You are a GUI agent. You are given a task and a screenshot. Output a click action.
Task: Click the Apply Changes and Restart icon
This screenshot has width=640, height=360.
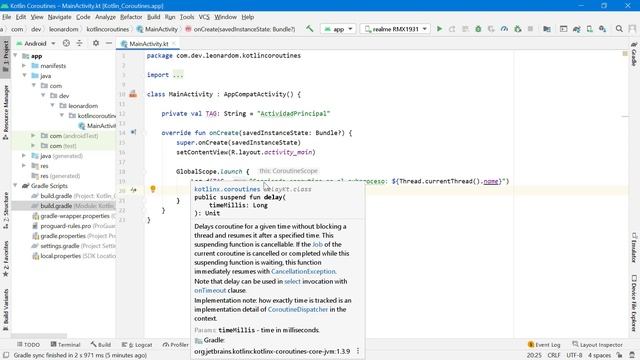click(x=452, y=29)
